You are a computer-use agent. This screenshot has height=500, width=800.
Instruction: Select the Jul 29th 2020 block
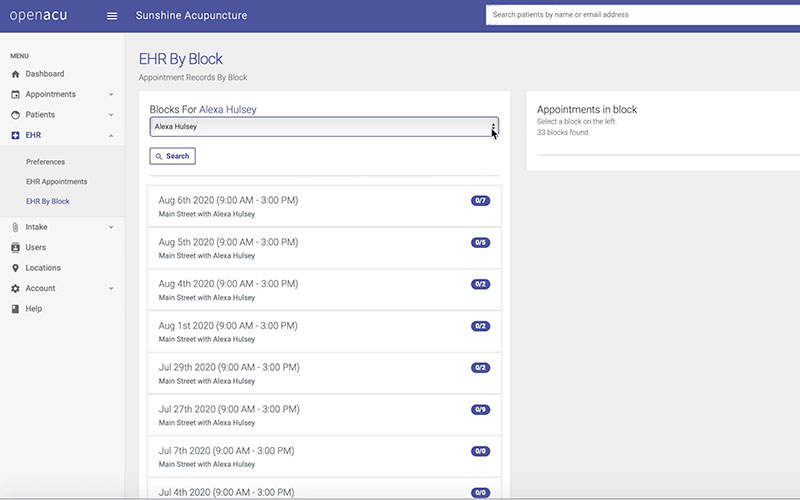(x=324, y=373)
